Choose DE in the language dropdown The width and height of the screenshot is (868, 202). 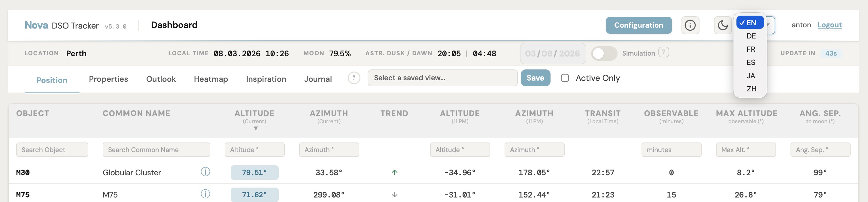751,36
